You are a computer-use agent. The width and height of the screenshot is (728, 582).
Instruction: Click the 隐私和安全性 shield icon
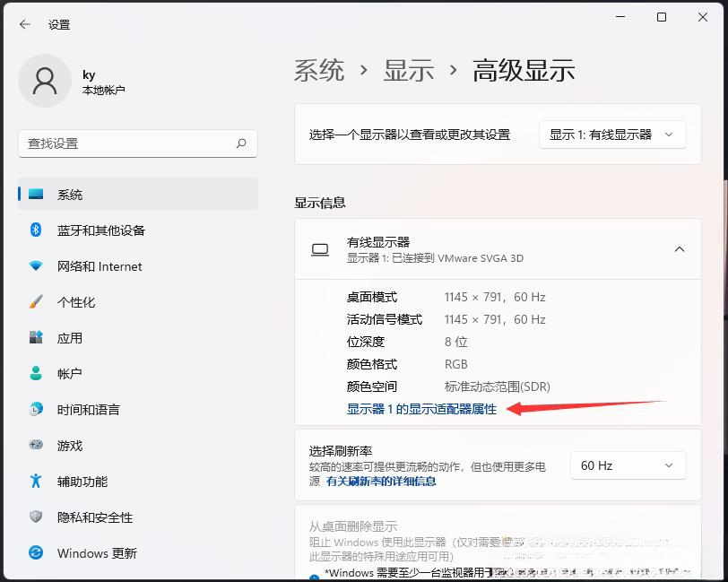coord(34,517)
